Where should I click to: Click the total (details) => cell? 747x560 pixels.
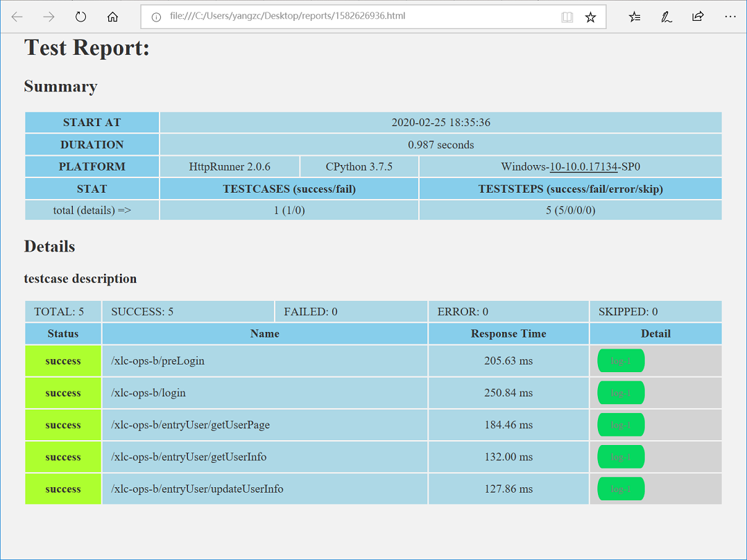tap(92, 210)
